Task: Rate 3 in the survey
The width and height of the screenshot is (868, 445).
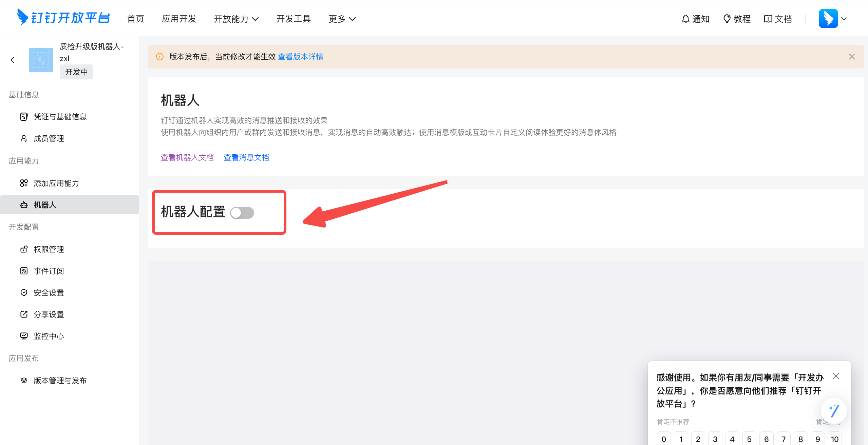Action: tap(715, 439)
